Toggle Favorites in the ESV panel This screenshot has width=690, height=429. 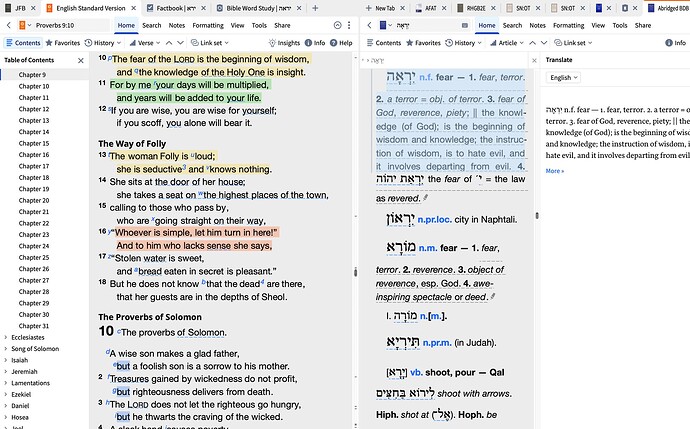[62, 43]
